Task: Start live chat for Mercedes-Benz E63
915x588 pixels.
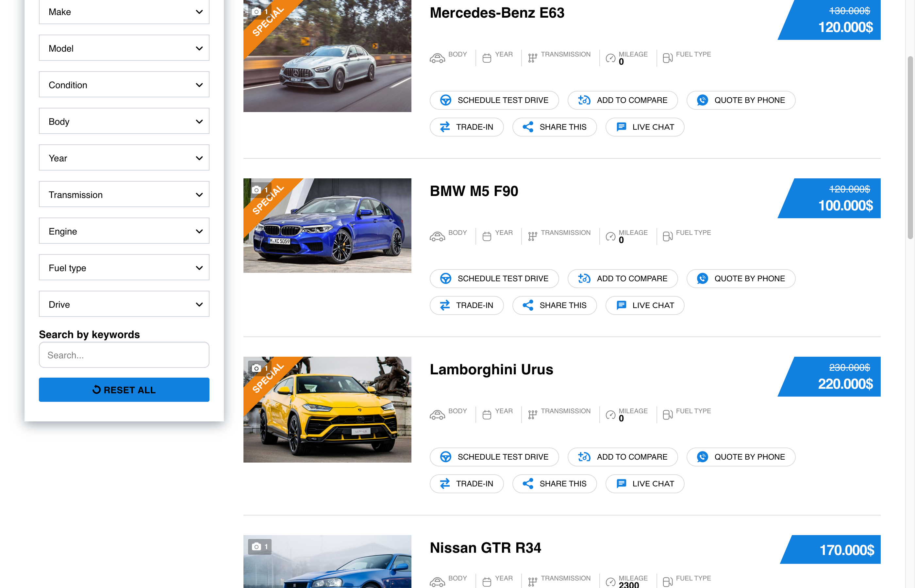Action: tap(645, 127)
